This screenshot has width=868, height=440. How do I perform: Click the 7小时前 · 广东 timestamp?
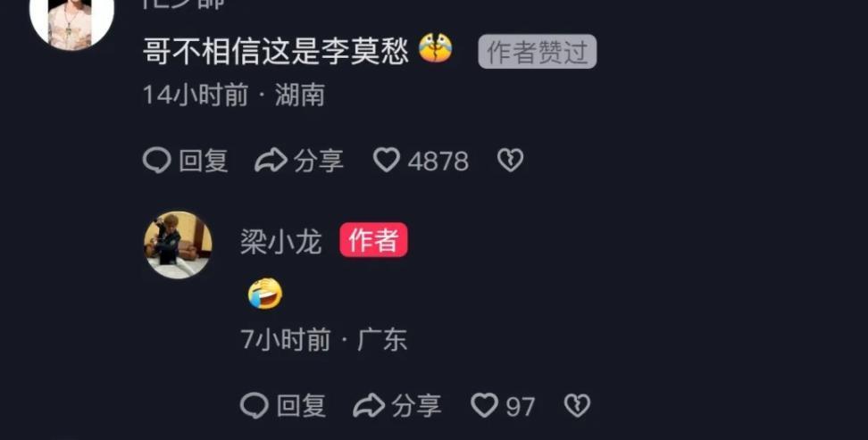(324, 339)
